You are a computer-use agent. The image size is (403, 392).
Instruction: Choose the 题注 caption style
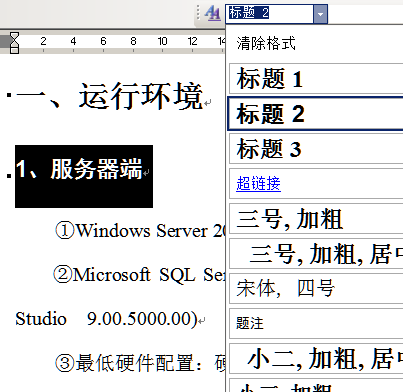[316, 323]
